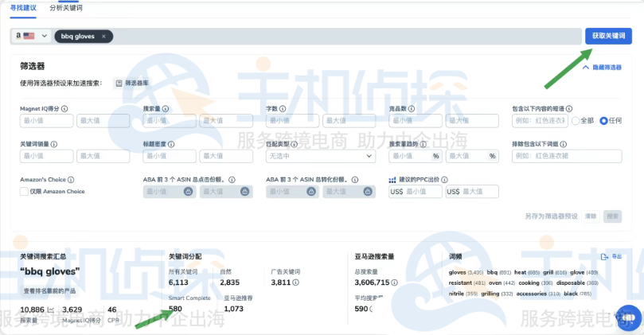The image size is (644, 335).
Task: Click the 清除 button
Action: click(x=591, y=216)
